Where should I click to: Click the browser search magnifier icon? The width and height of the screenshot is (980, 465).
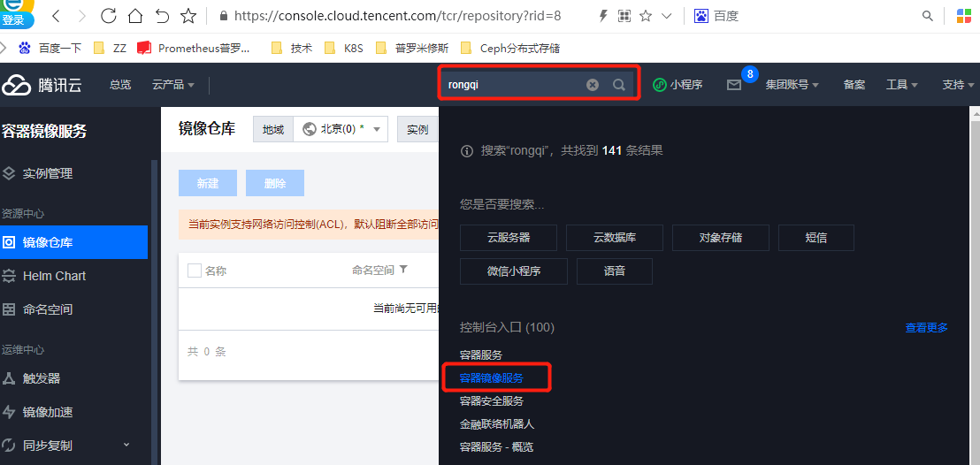[x=928, y=16]
